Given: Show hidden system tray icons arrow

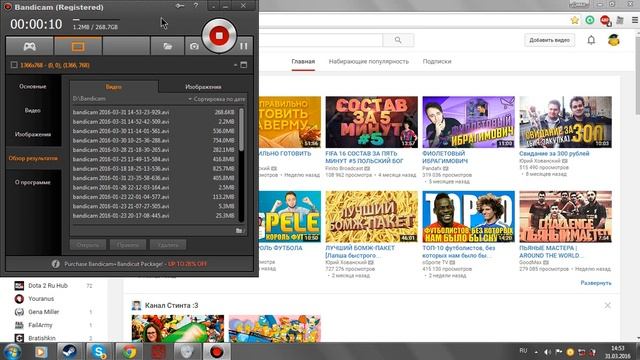Looking at the screenshot, I should 536,352.
